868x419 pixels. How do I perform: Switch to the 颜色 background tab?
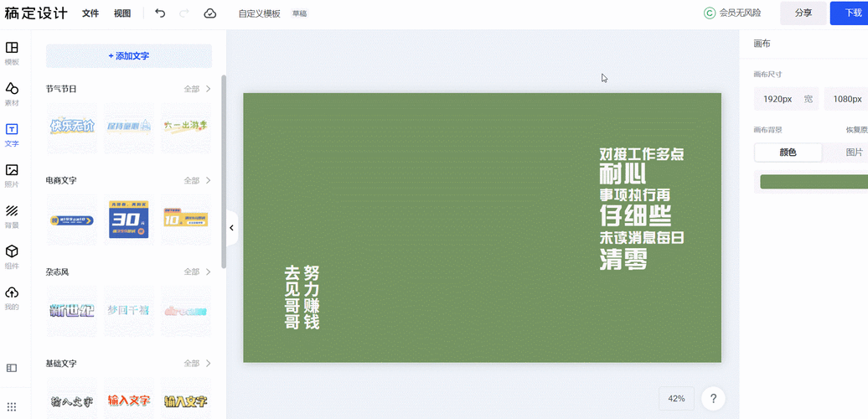(788, 153)
